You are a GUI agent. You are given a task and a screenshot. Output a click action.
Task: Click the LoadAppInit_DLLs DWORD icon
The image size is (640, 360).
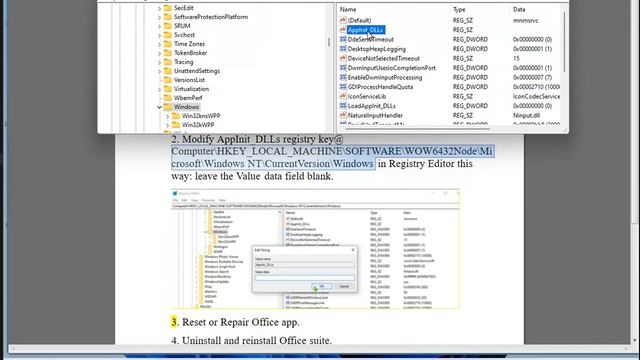click(x=343, y=106)
